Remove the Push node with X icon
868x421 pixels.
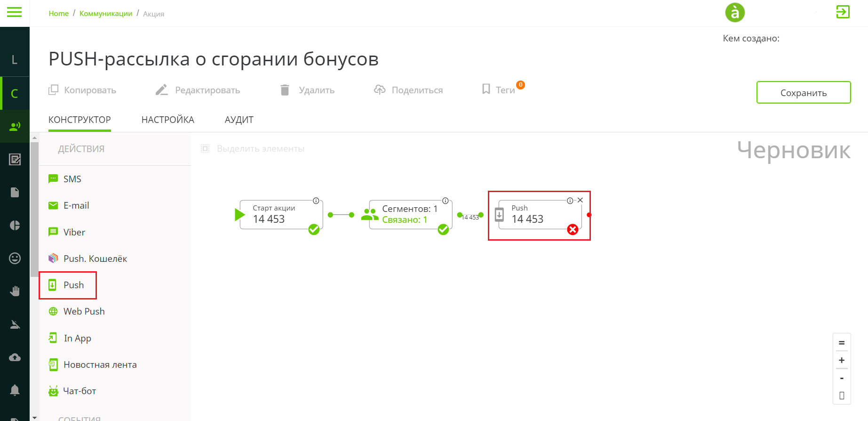pos(581,200)
